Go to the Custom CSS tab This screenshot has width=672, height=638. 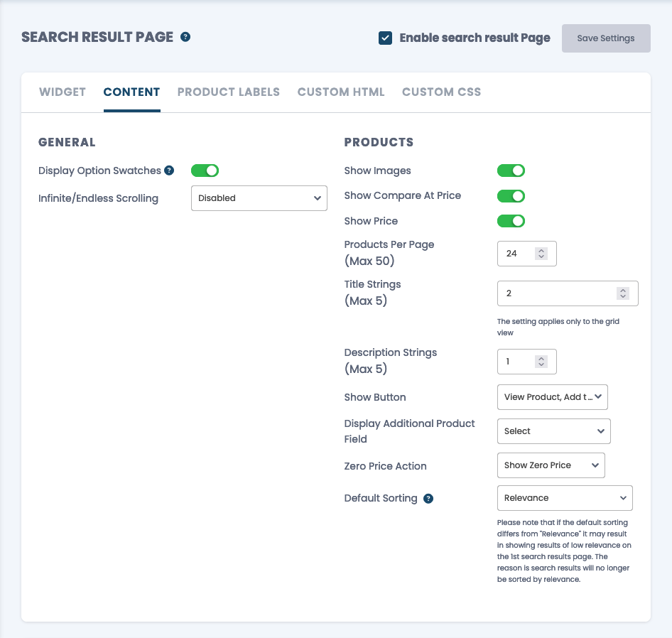(441, 92)
